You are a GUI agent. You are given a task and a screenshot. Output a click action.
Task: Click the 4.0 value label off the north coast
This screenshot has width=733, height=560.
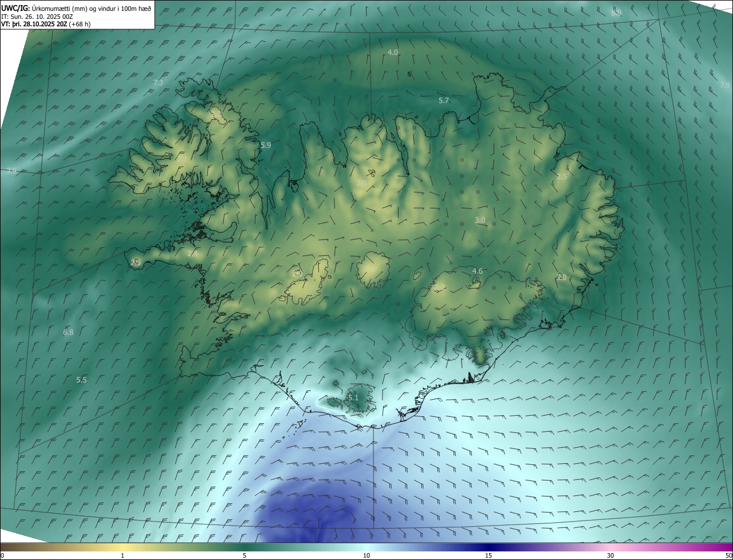[393, 52]
